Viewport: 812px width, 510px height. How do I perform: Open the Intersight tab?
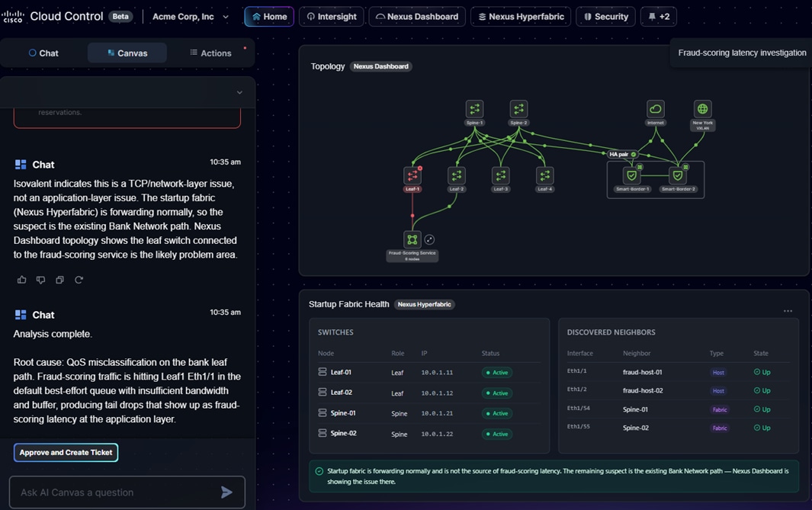click(x=332, y=17)
